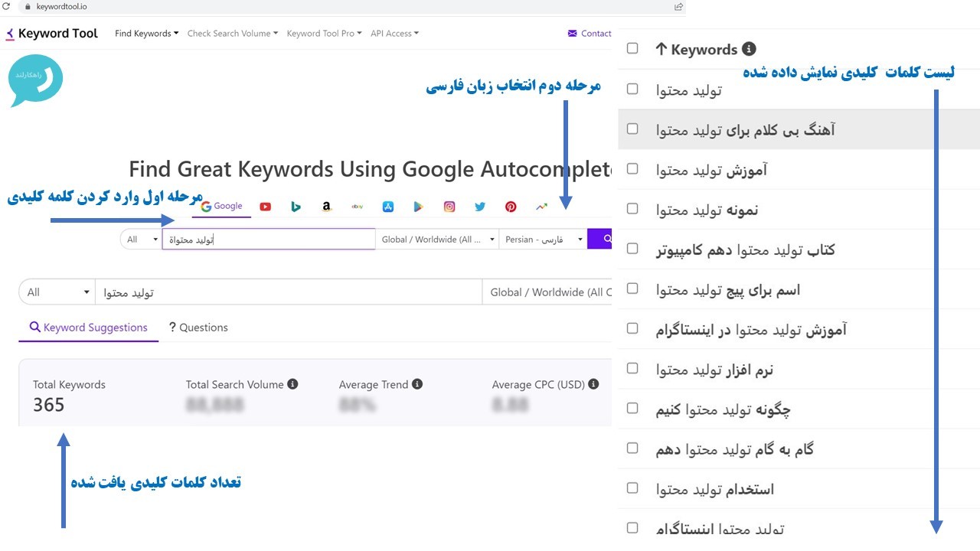Click the sort arrow beside Keywords header
Image resolution: width=980 pixels, height=551 pixels.
click(x=661, y=49)
